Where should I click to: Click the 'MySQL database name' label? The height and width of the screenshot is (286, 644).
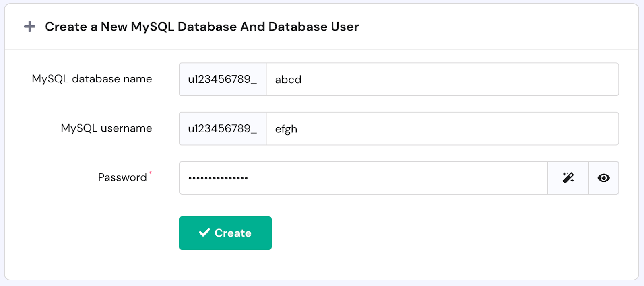tap(92, 79)
